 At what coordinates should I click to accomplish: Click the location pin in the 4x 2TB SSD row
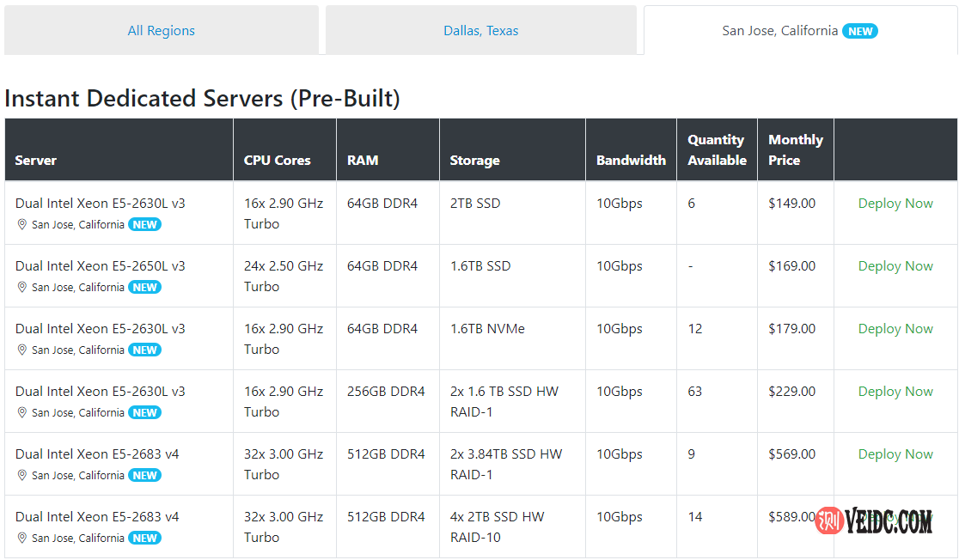pos(22,539)
